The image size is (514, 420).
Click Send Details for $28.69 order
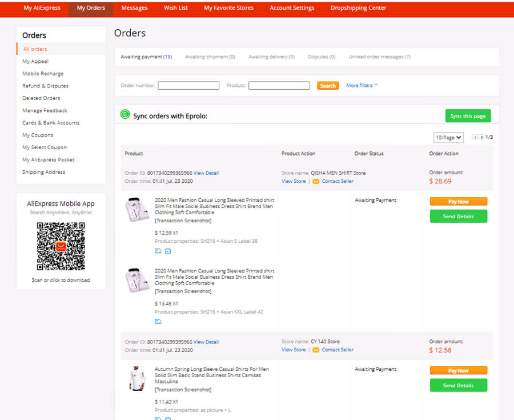[x=458, y=217]
